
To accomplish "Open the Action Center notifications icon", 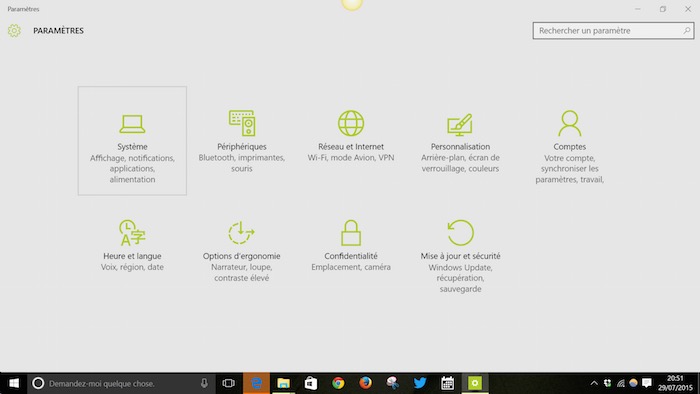I will [x=647, y=383].
